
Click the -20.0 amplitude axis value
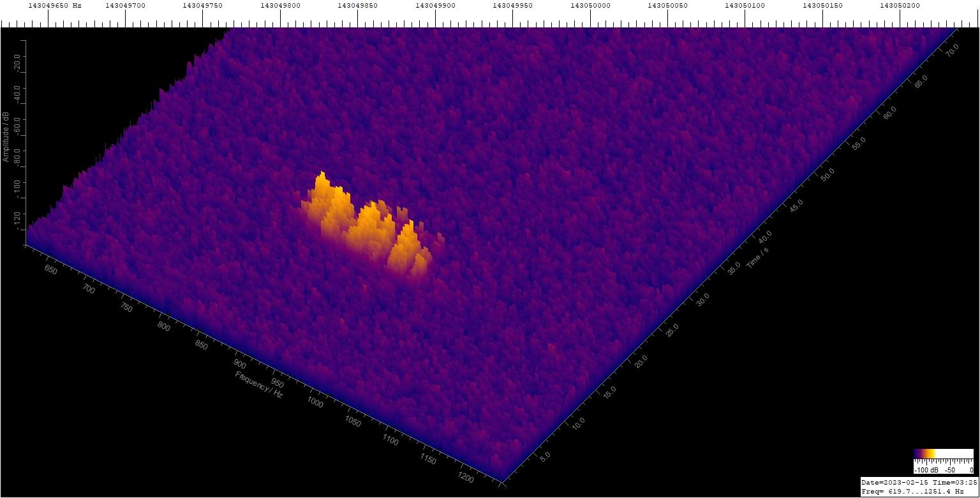pyautogui.click(x=17, y=64)
